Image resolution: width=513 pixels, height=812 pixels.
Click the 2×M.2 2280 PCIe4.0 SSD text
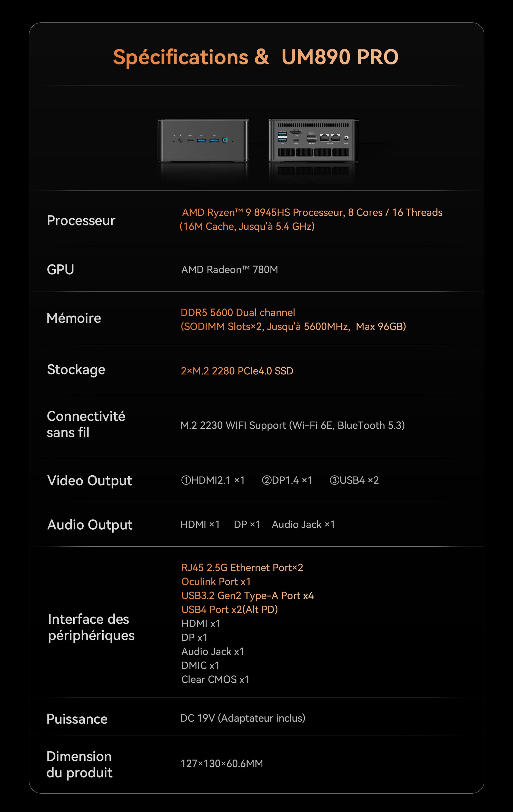(x=237, y=371)
